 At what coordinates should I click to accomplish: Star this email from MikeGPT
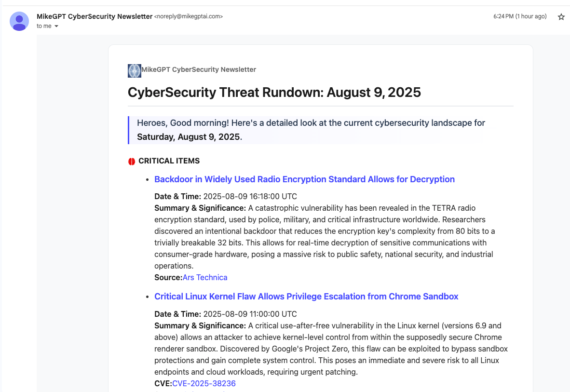561,17
